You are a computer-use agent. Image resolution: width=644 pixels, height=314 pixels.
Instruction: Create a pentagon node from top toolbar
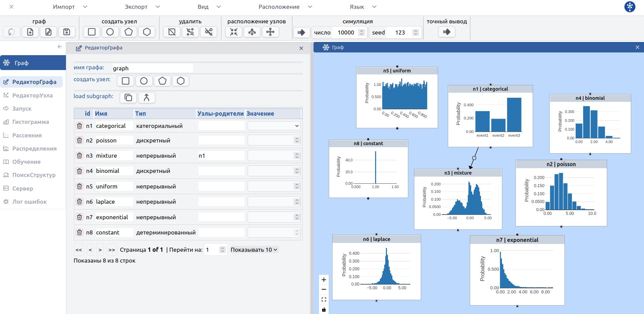pyautogui.click(x=129, y=32)
